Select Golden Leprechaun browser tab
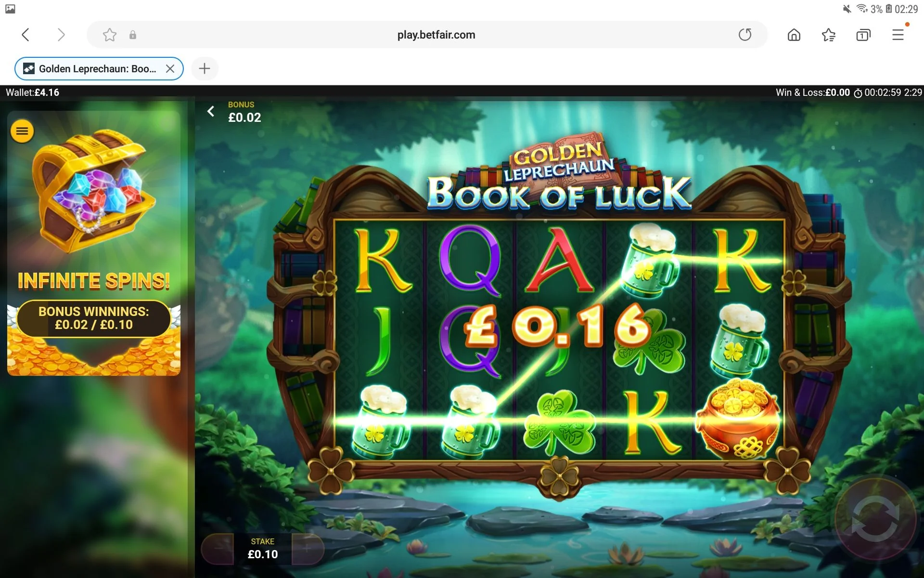Image resolution: width=924 pixels, height=578 pixels. [x=99, y=68]
